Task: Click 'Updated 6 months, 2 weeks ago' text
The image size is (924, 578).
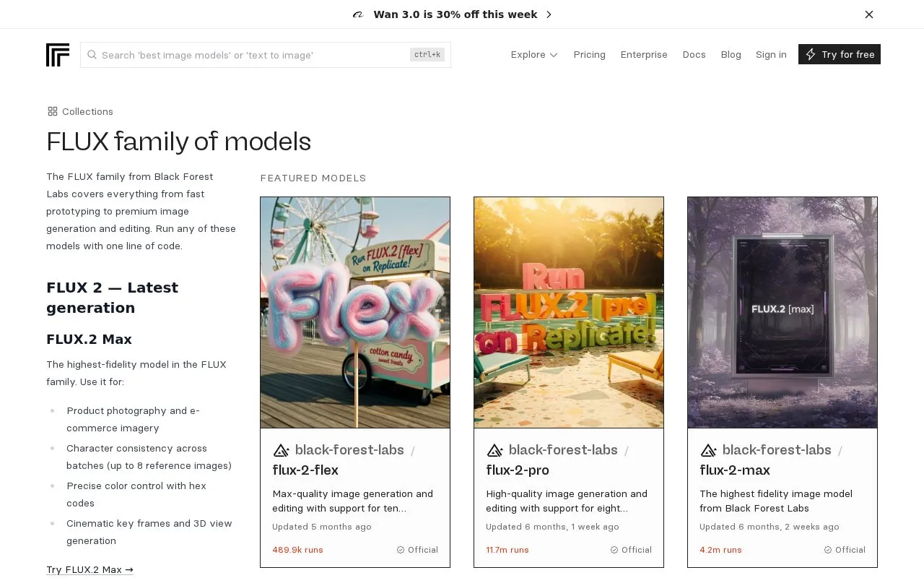Action: tap(770, 527)
